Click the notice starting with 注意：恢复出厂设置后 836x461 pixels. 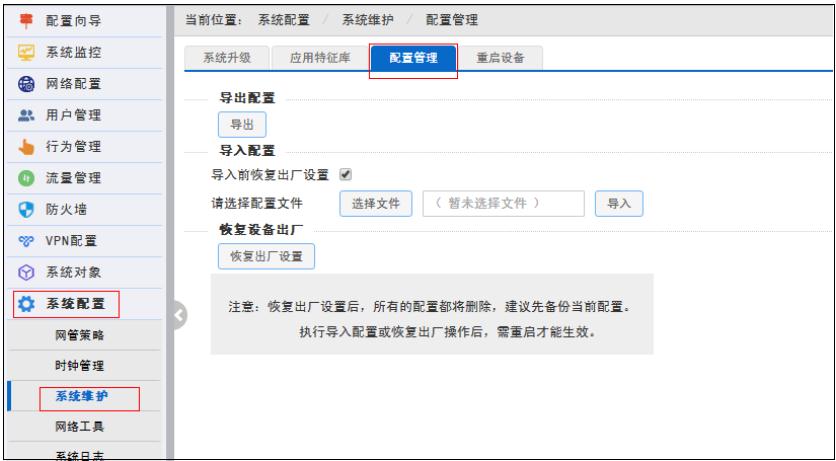pyautogui.click(x=430, y=308)
